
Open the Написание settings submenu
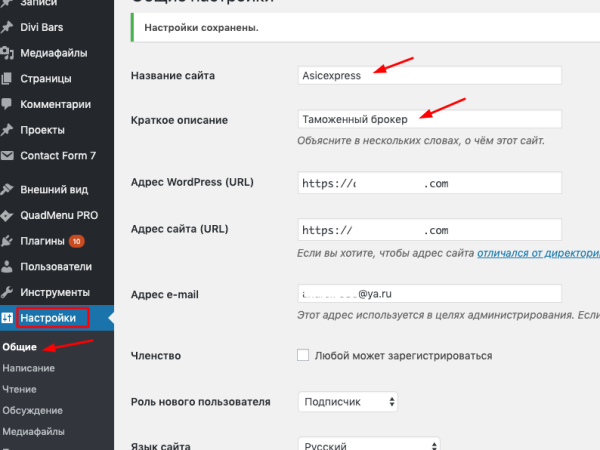point(28,368)
